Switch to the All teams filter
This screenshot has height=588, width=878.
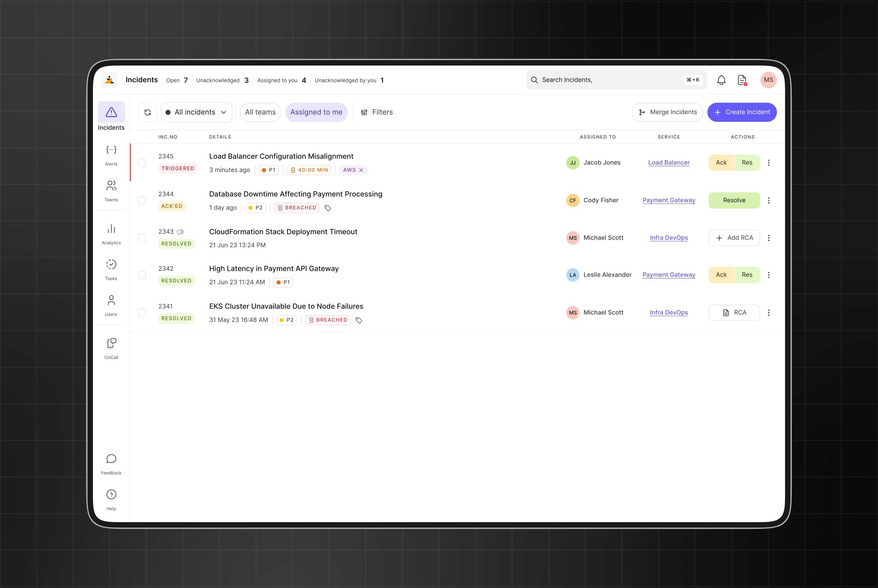point(260,112)
